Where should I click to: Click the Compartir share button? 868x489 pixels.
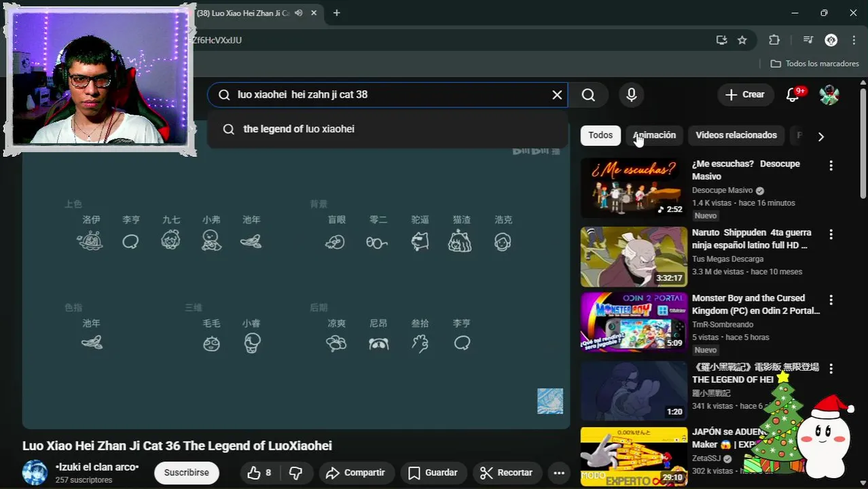coord(356,473)
